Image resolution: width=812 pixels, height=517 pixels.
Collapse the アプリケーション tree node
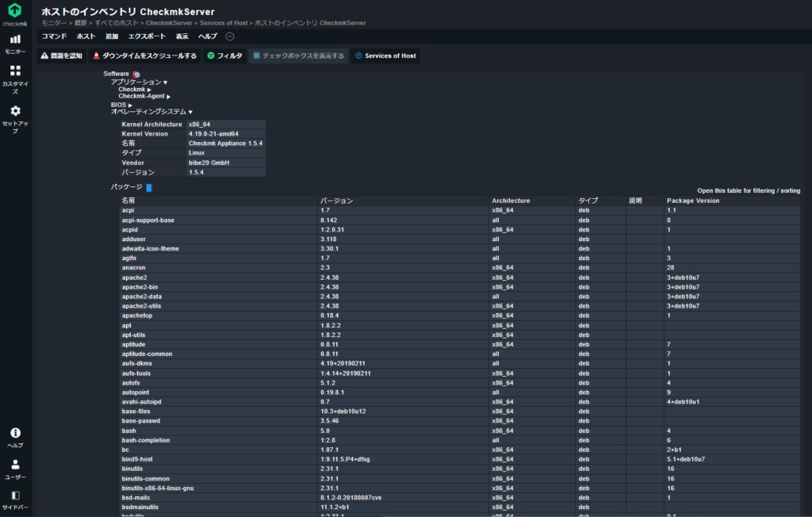pyautogui.click(x=139, y=82)
